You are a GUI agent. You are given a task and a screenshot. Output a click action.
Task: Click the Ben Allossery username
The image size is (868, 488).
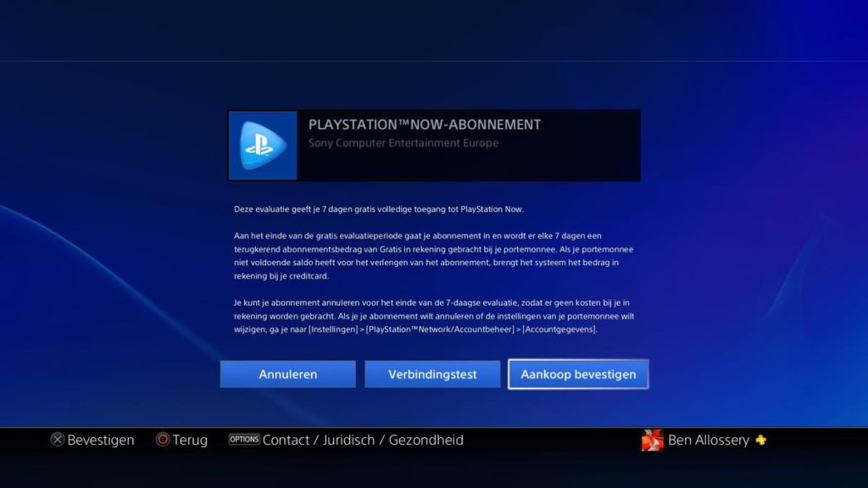709,440
